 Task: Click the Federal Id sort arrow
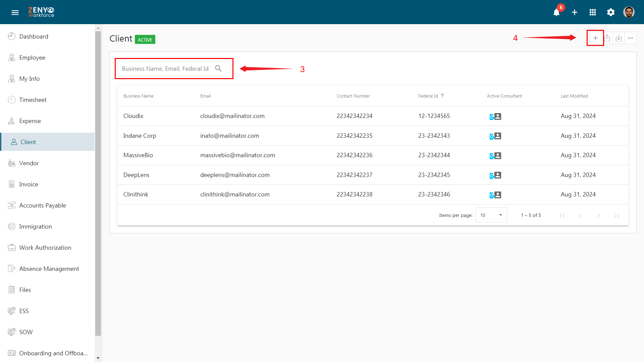(x=443, y=96)
